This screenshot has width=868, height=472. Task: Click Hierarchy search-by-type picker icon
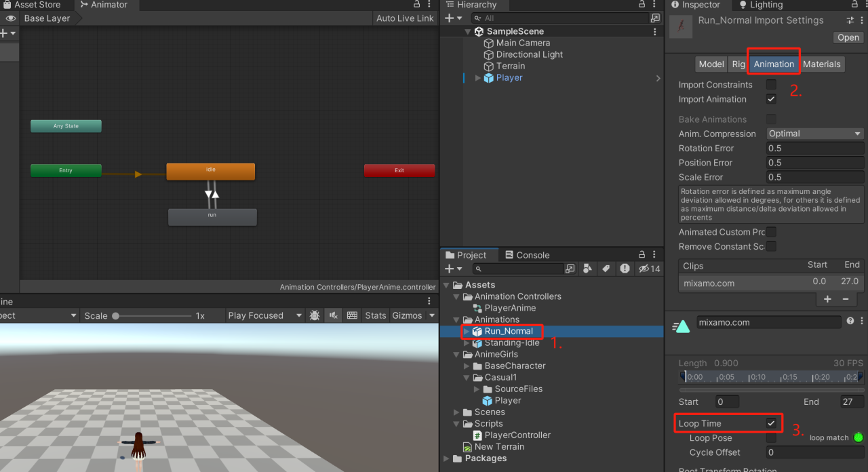tap(655, 18)
